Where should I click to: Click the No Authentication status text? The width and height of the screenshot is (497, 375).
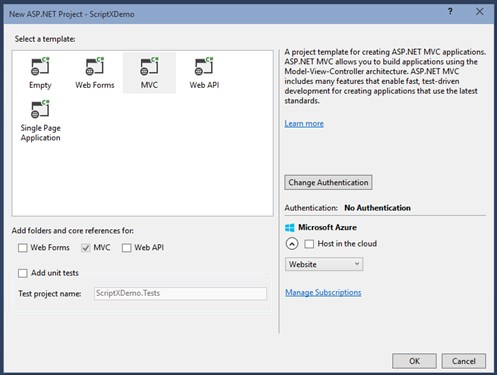[x=377, y=208]
